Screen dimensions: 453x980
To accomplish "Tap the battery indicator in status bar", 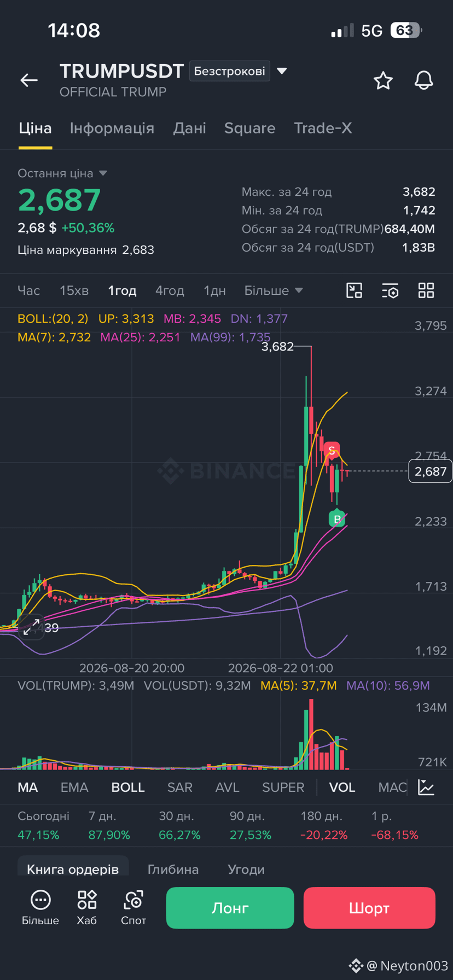I will pyautogui.click(x=405, y=30).
